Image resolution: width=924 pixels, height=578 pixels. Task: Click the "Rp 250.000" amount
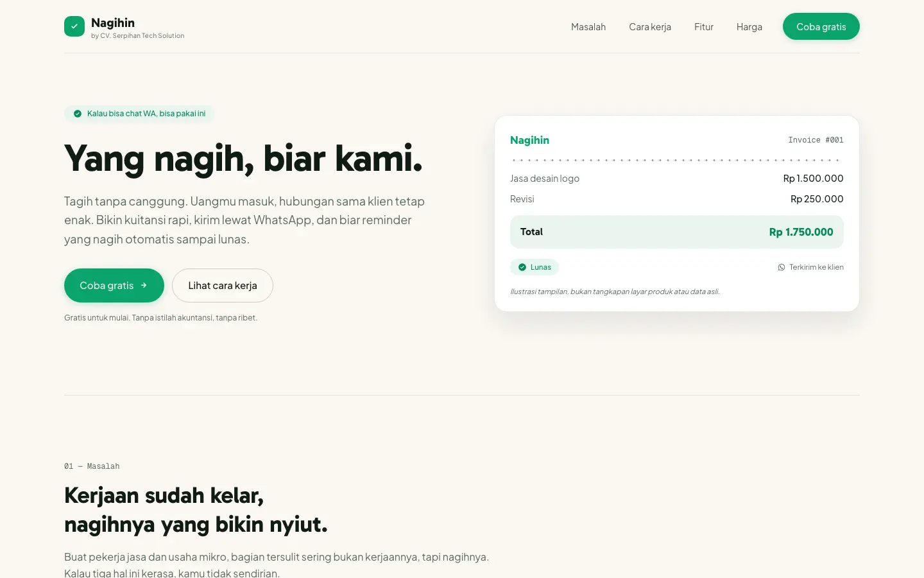pos(817,199)
